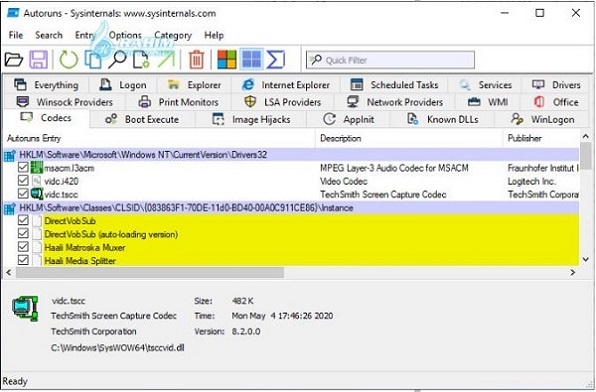
Task: Click the registry icon beside the CLSID Instance key
Action: point(10,208)
